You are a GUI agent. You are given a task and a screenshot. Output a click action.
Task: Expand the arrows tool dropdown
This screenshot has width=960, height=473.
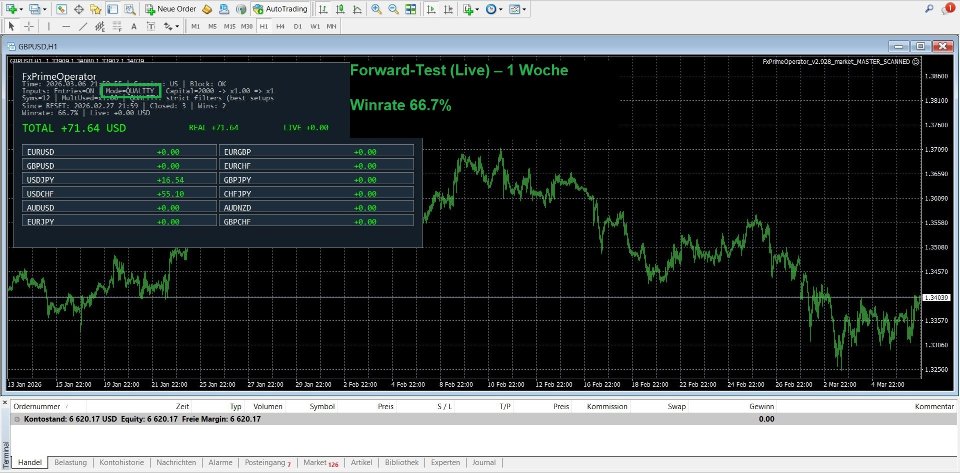click(178, 26)
